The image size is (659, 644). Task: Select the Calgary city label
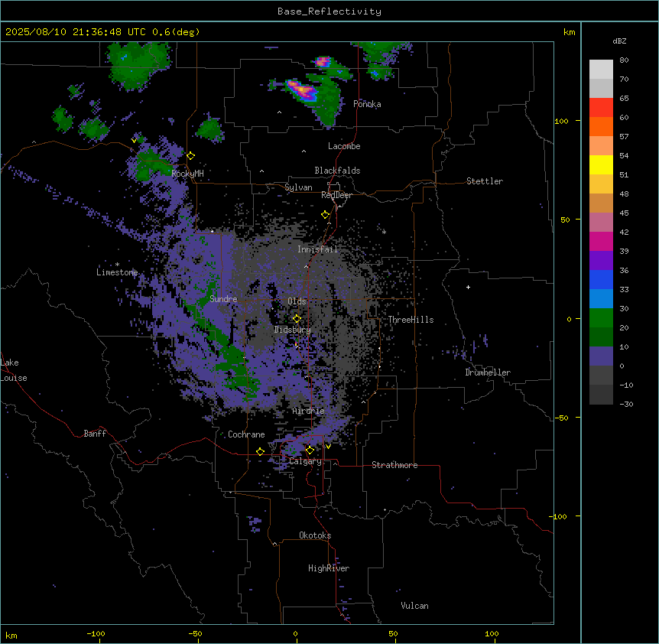click(x=306, y=461)
